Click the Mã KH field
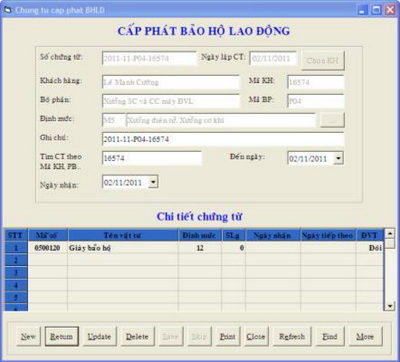The height and width of the screenshot is (362, 400). tap(315, 82)
